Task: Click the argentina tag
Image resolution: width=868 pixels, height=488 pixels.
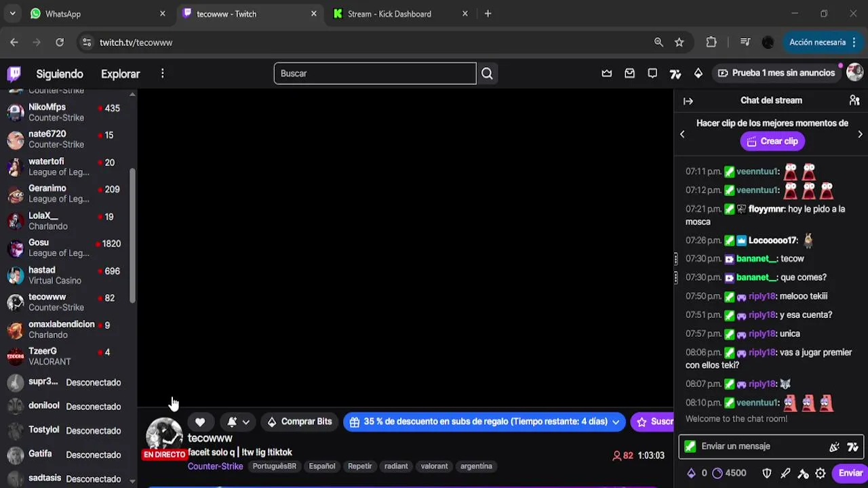Action: pos(476,466)
